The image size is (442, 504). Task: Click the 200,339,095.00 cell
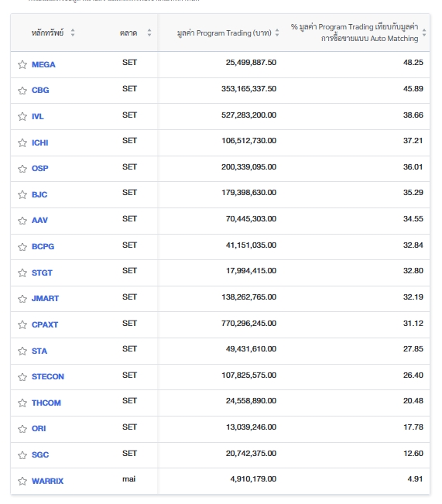248,167
